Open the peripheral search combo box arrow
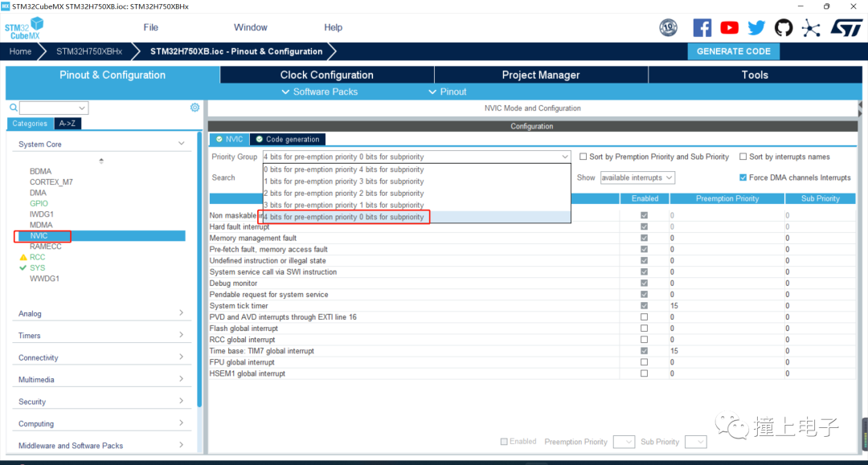This screenshot has height=465, width=868. pos(82,108)
